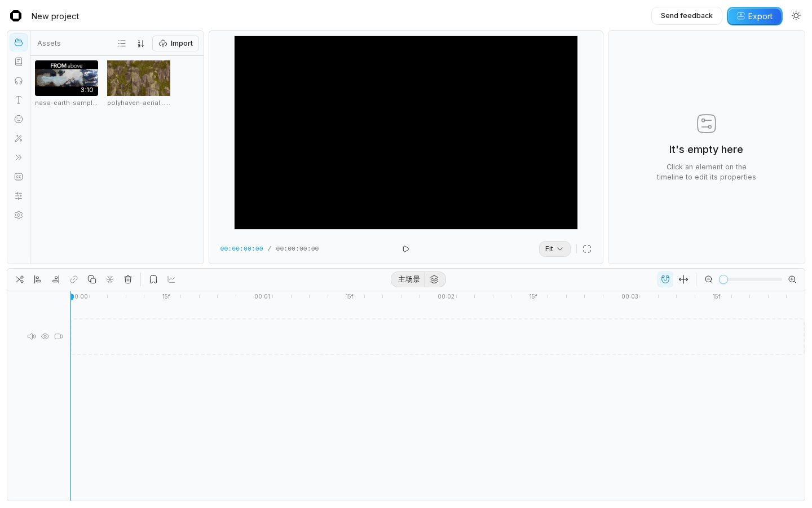The width and height of the screenshot is (812, 508).
Task: Enter fullscreen preview mode
Action: [x=587, y=249]
